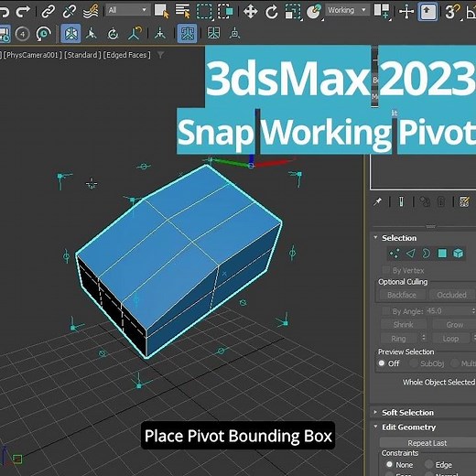476x476 pixels.
Task: Click the Ring spinner arrows
Action: (423, 338)
